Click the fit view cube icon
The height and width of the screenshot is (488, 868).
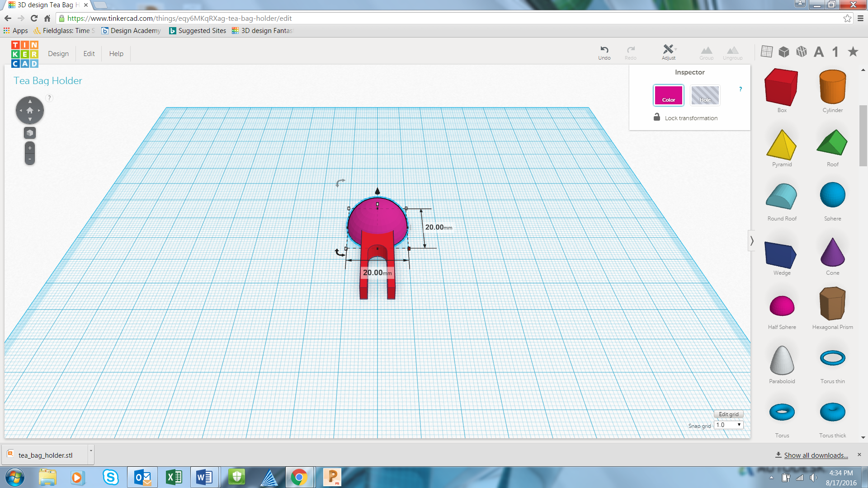point(30,133)
